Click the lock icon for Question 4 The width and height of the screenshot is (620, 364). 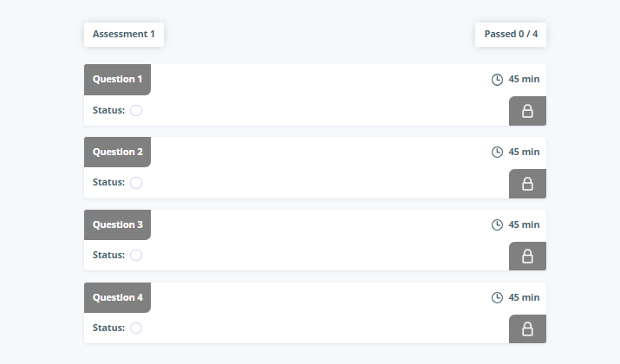tap(527, 329)
